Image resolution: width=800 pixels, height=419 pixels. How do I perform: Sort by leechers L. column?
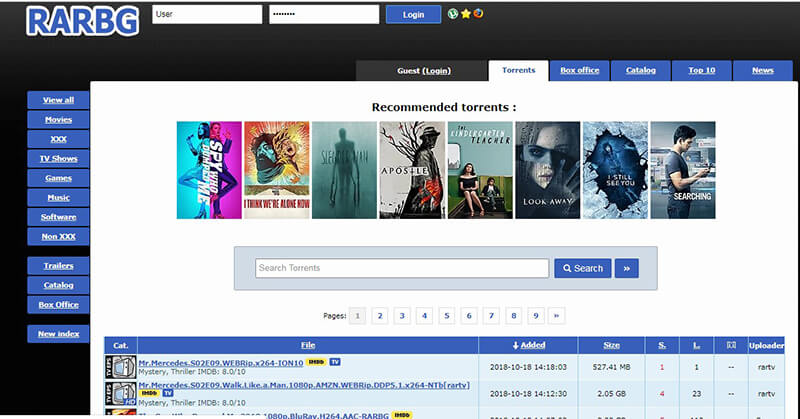[x=696, y=346]
